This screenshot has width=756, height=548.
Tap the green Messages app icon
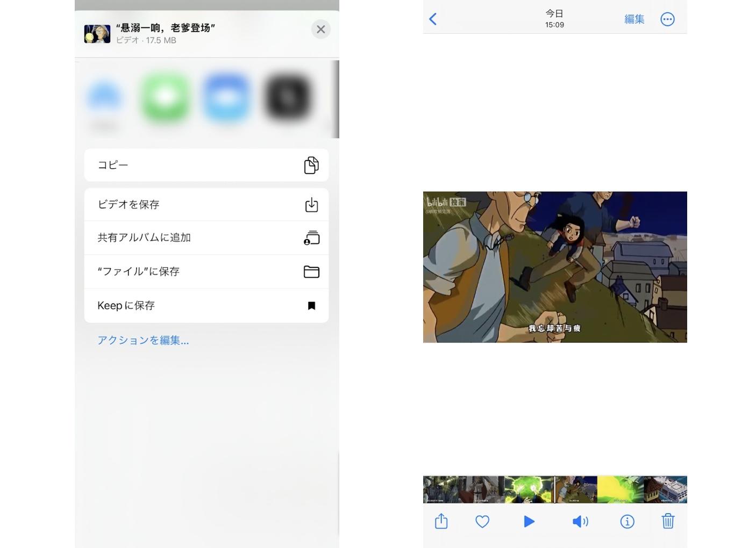coord(166,98)
